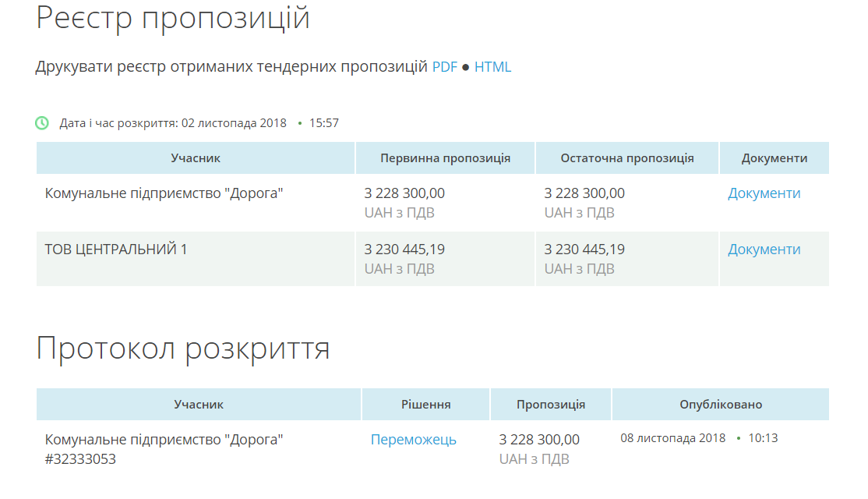Click the opening date text 02 листопада 2018
This screenshot has width=868, height=499.
(234, 123)
